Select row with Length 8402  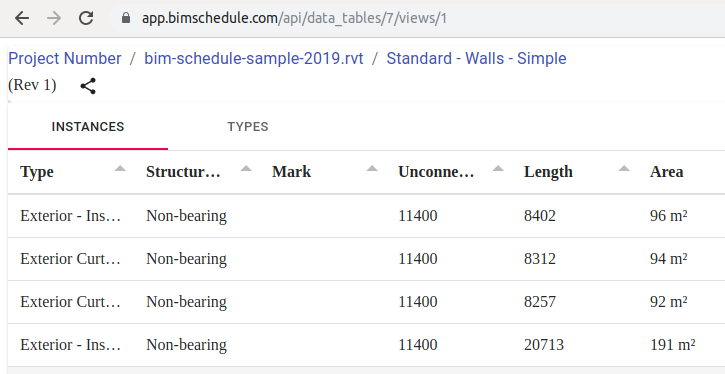(366, 216)
